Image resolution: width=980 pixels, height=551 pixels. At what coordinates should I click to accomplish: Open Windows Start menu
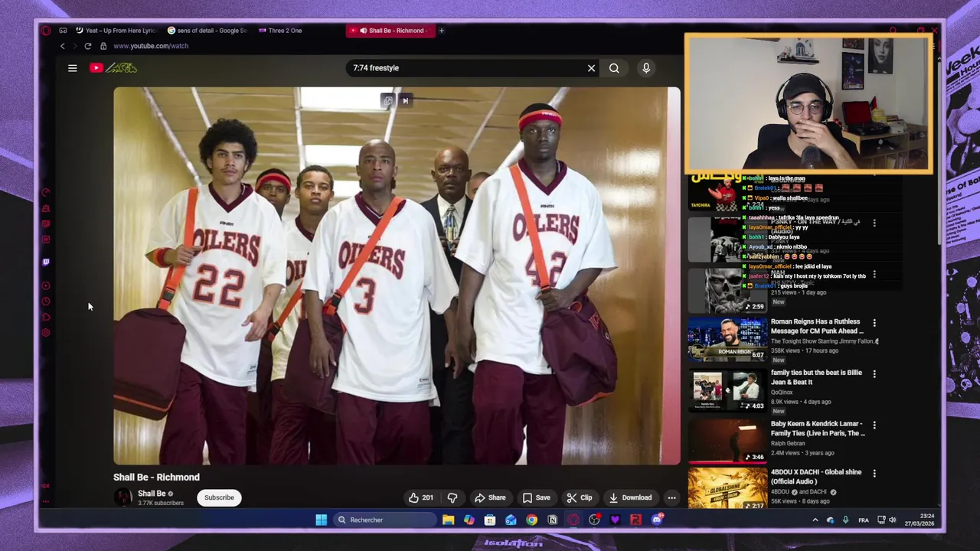point(322,520)
